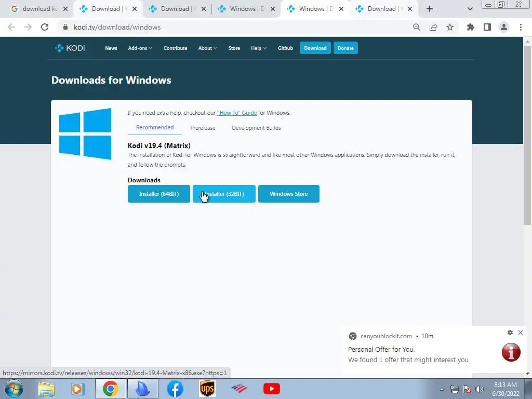This screenshot has height=399, width=532.
Task: Expand the Add-ons menu
Action: [140, 48]
